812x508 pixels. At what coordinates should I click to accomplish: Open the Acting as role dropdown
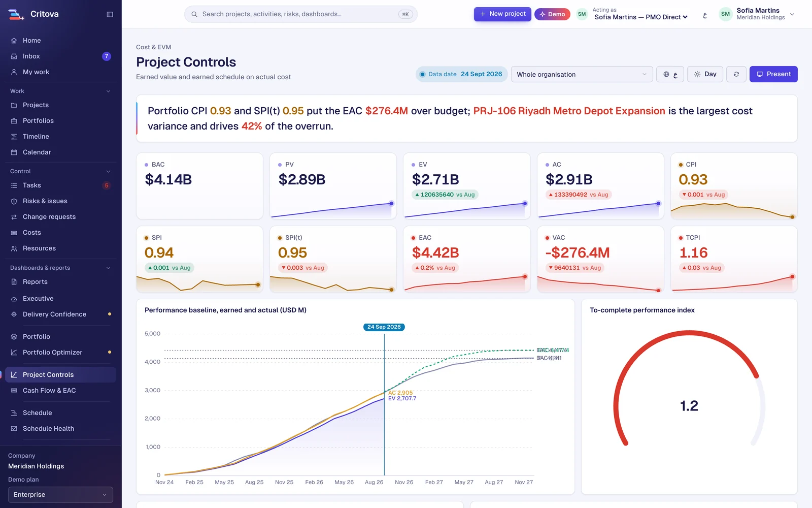click(641, 17)
